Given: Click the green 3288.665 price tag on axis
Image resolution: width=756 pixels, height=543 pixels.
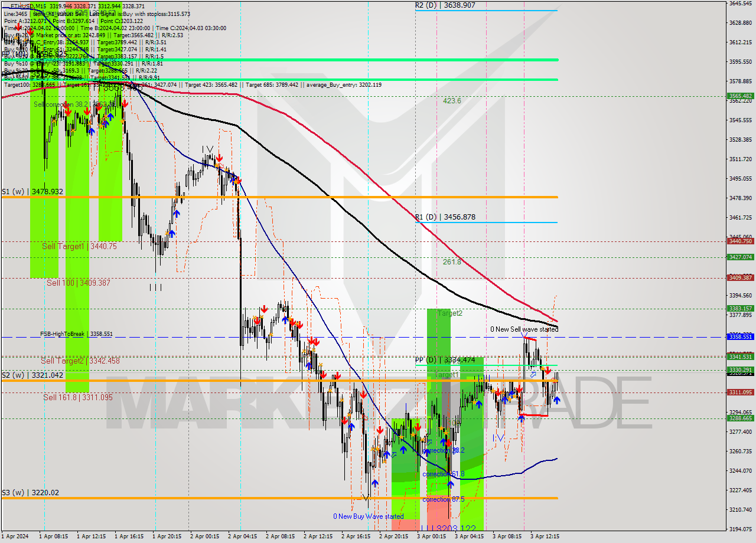Looking at the screenshot, I should coord(740,418).
